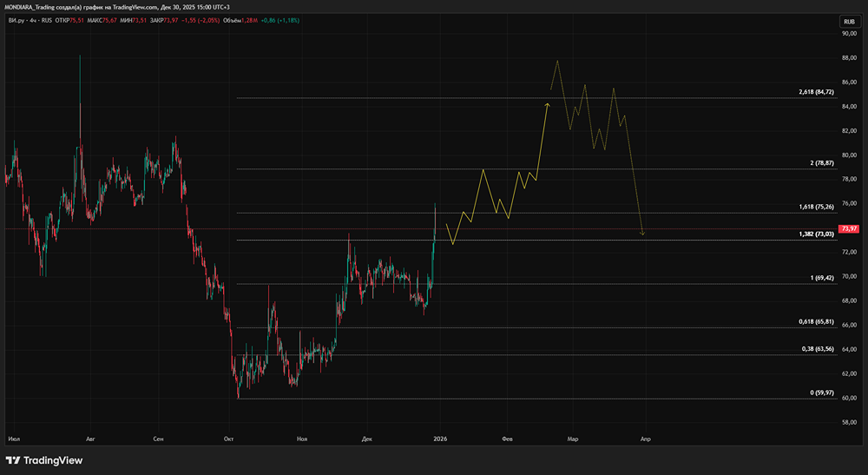Click the 2026 label on time axis
This screenshot has height=475, width=868.
[441, 439]
